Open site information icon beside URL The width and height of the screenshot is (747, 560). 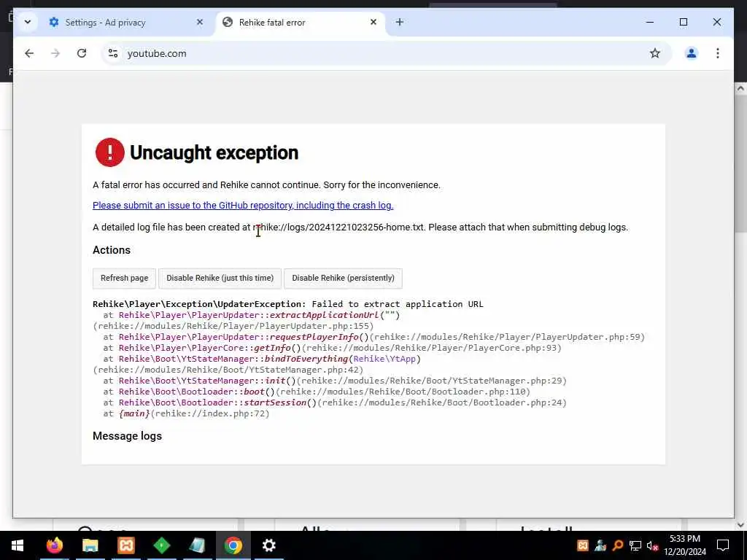(x=113, y=53)
